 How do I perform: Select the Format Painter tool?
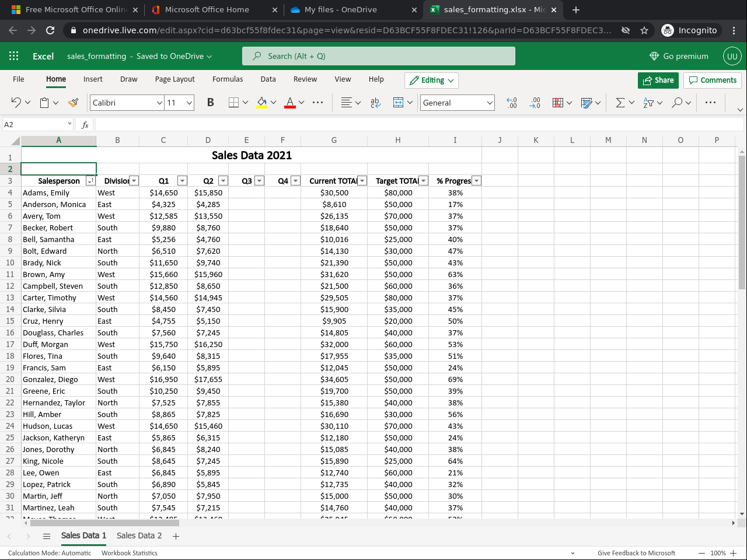click(73, 102)
